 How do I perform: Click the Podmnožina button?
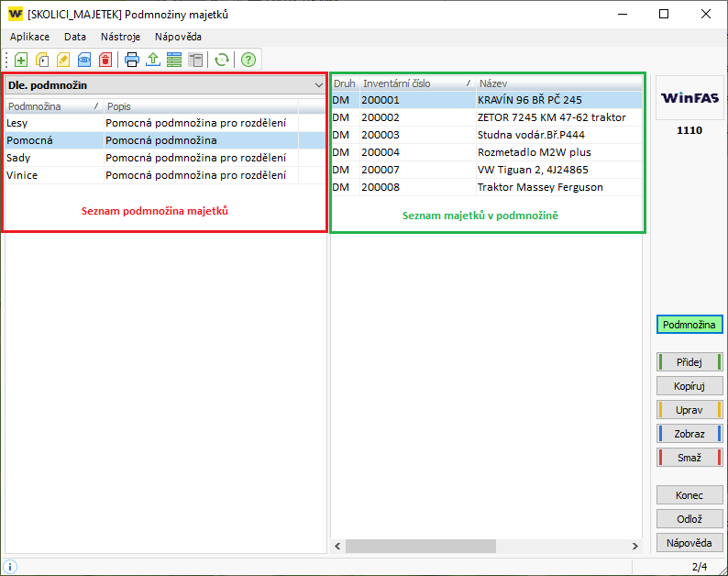[689, 325]
